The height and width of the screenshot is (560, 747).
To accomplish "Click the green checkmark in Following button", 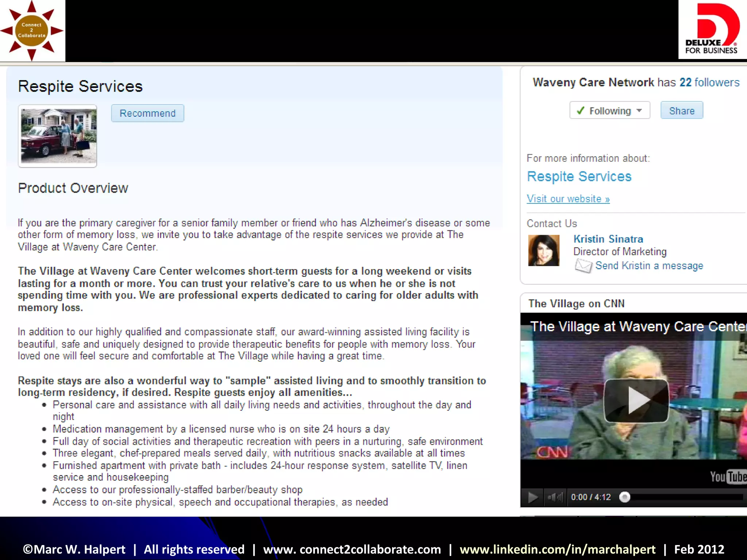I will pyautogui.click(x=580, y=110).
